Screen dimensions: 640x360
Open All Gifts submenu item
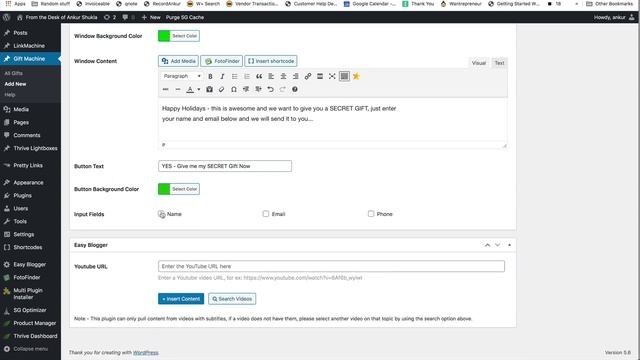[13, 73]
